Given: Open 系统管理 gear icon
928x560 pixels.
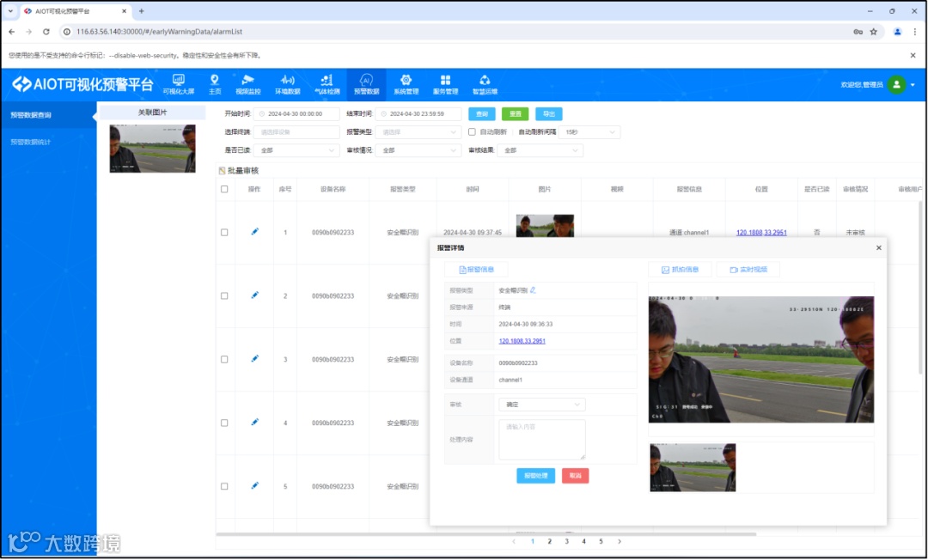Looking at the screenshot, I should tap(406, 84).
